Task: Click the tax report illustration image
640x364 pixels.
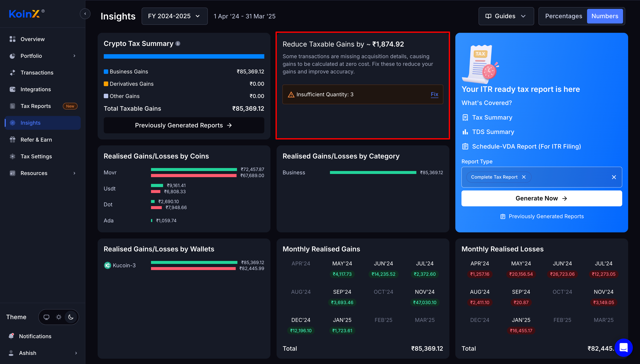Action: pos(481,64)
